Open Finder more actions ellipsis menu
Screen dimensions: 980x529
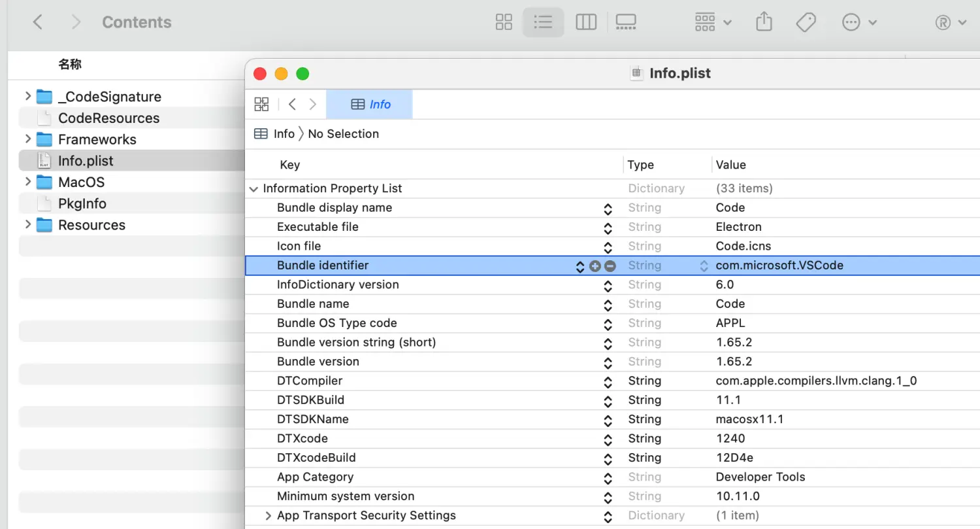point(859,22)
